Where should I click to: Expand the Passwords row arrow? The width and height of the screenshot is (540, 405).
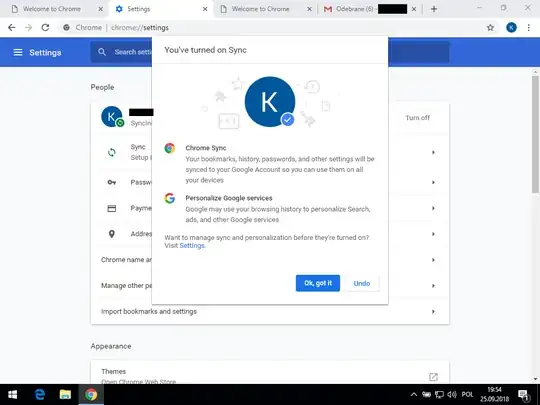coord(433,182)
